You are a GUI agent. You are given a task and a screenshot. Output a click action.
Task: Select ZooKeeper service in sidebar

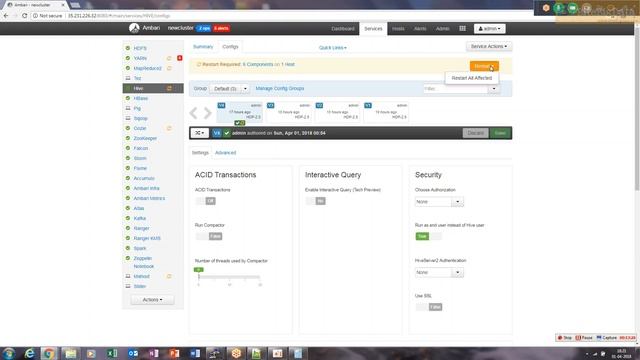coord(145,138)
